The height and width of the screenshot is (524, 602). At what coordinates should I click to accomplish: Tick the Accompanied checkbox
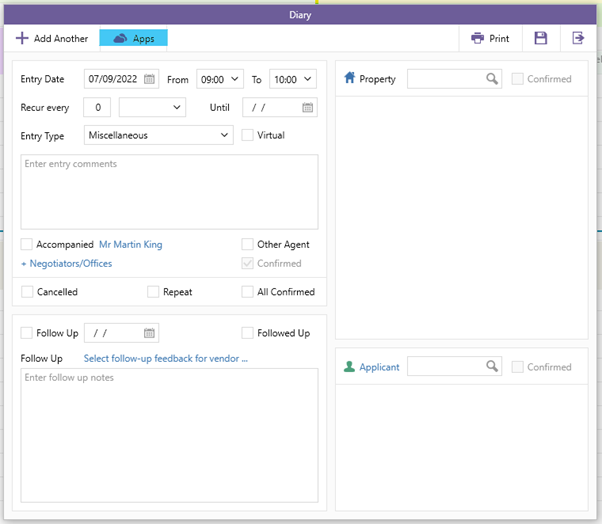click(x=27, y=244)
